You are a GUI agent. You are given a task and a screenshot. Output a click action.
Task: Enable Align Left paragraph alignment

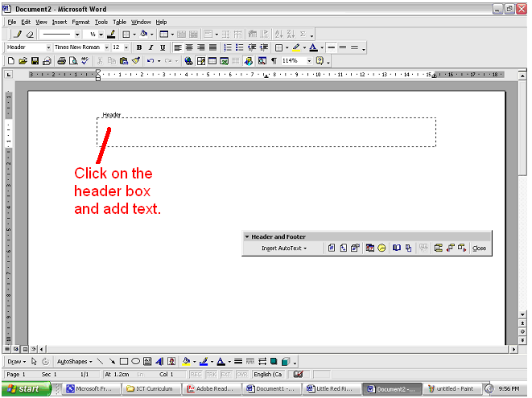tap(177, 47)
